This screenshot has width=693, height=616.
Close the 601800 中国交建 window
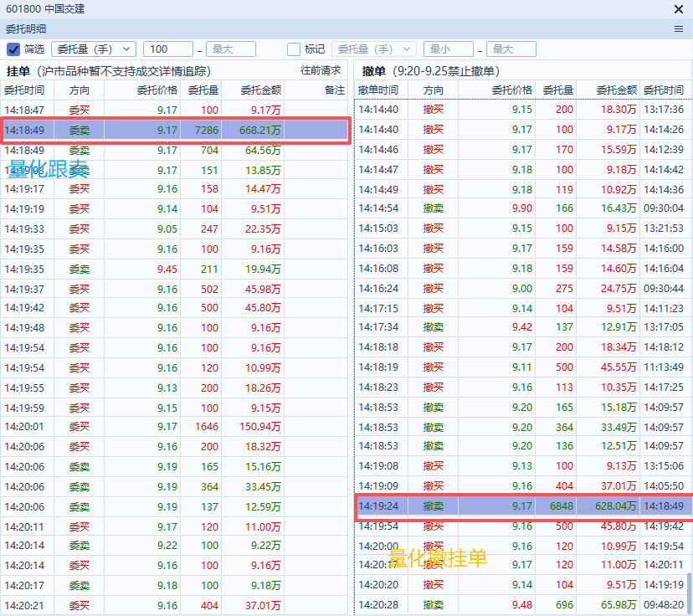(679, 9)
